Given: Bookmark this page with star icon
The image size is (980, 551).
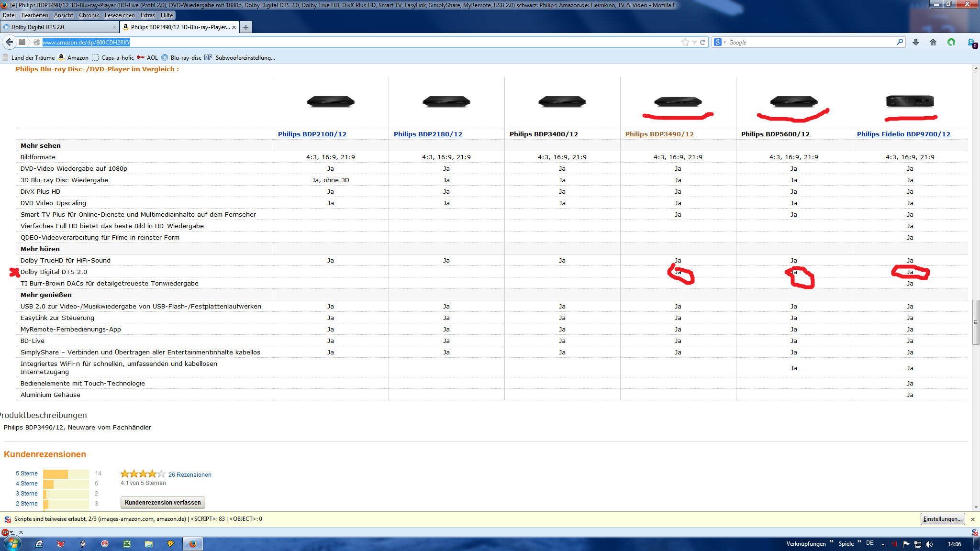Looking at the screenshot, I should (685, 42).
